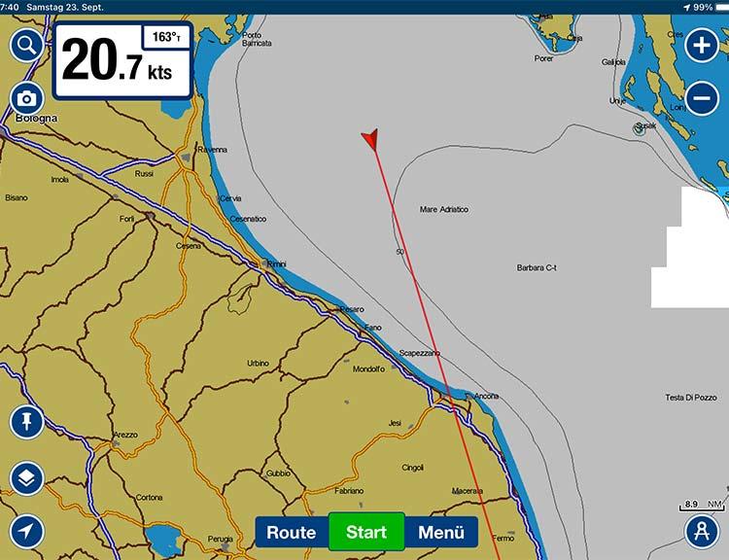Zoom out with the minus button
729x560 pixels.
coord(701,98)
